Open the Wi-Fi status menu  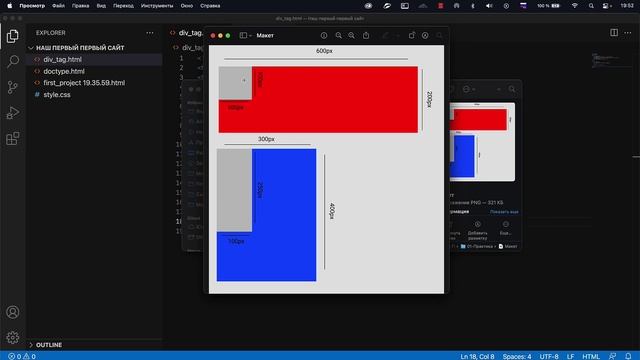(575, 6)
